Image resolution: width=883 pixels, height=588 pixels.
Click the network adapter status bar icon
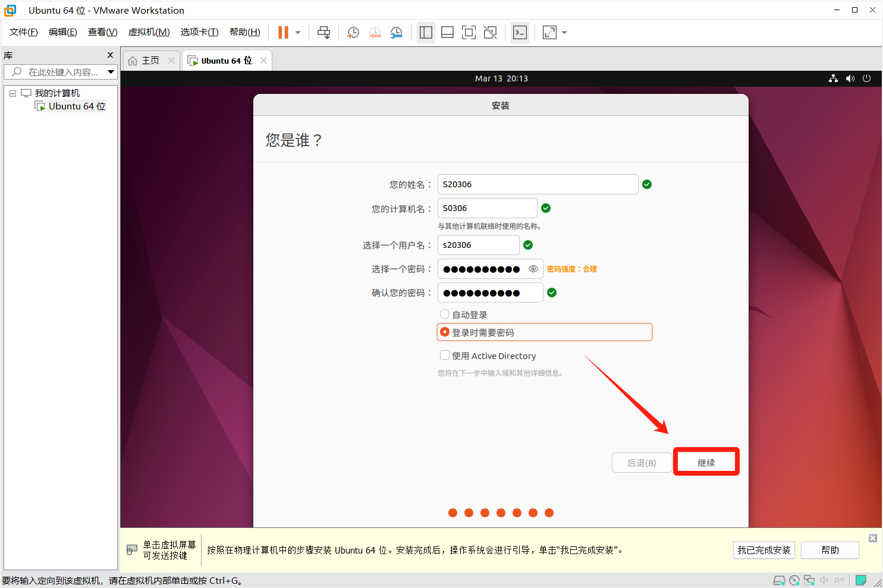pyautogui.click(x=809, y=580)
